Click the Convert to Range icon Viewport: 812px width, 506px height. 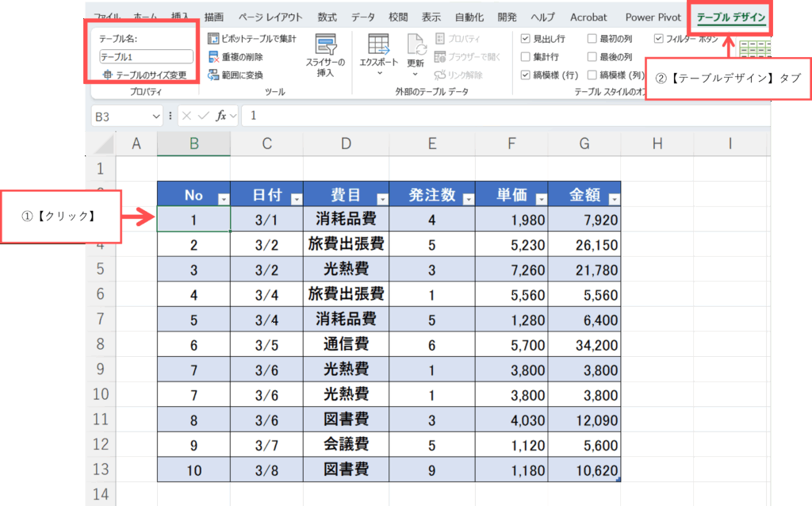(213, 75)
